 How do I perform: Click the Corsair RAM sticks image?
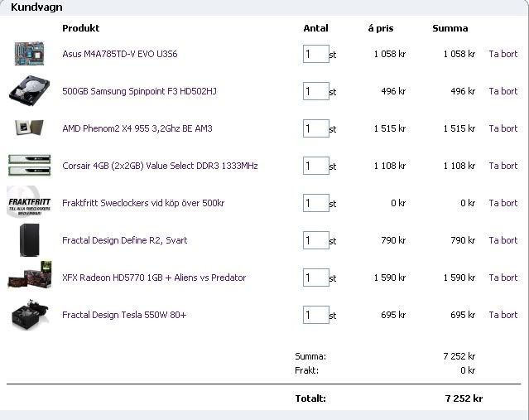tap(29, 165)
